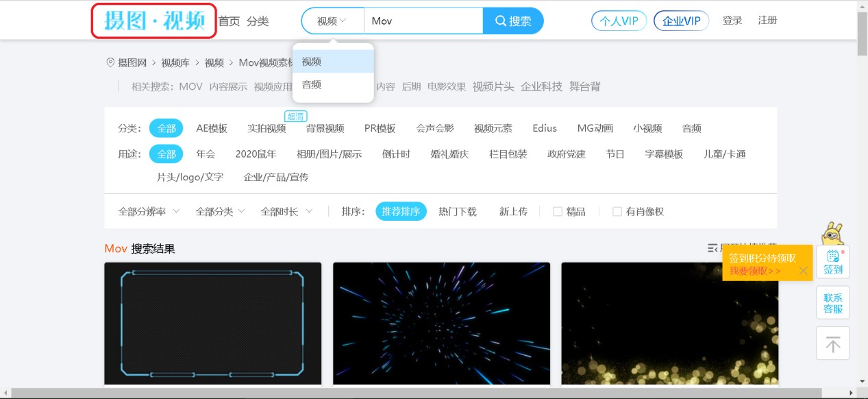The height and width of the screenshot is (399, 868).
Task: Click the 企业VIP button
Action: 680,21
